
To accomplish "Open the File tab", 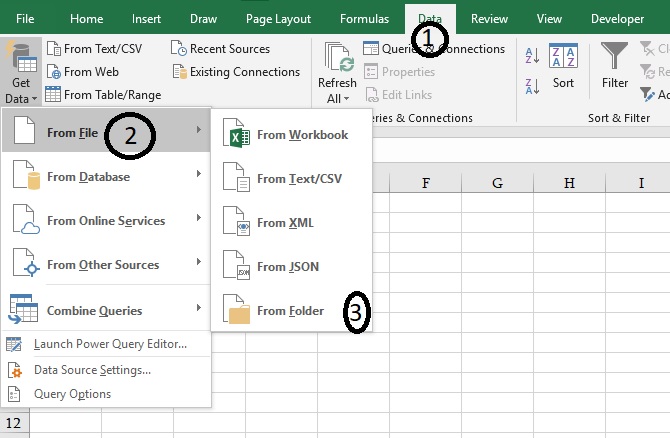I will (x=25, y=19).
